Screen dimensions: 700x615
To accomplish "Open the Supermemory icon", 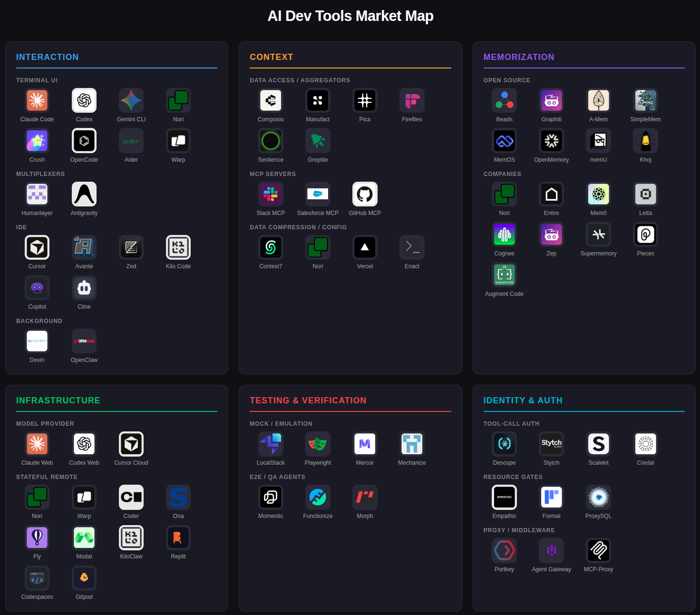I will coord(599,234).
